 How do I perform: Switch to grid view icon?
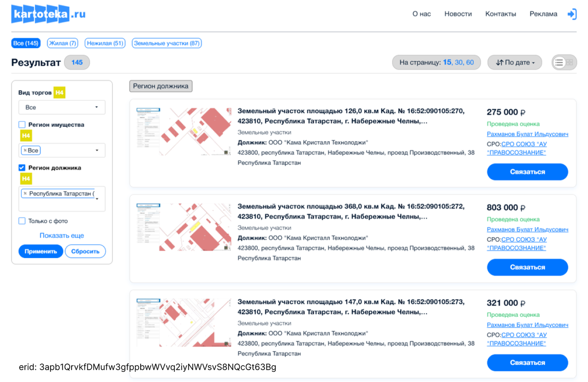click(x=570, y=62)
